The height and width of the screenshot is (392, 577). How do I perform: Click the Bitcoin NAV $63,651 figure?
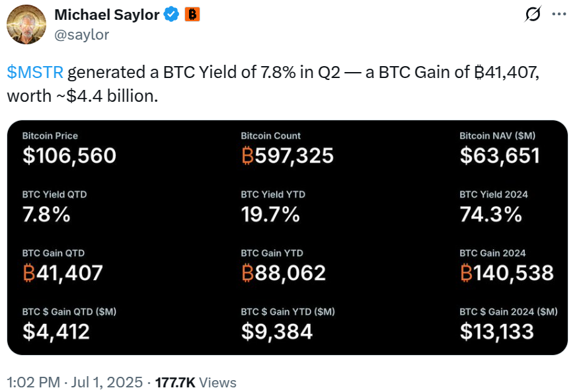coord(500,155)
